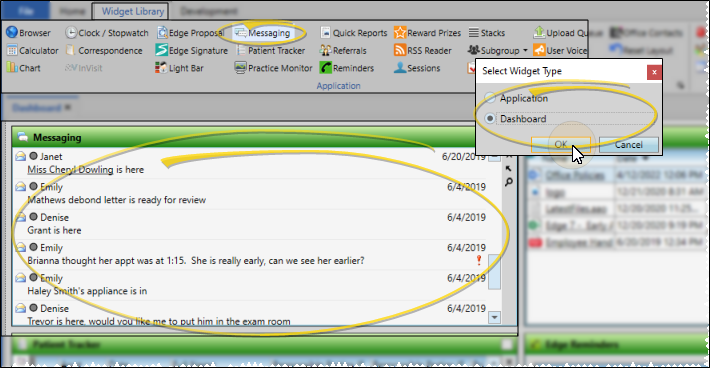Click the Messaging list scroll-down arrow
Viewport: 710px width, 368px height.
pyautogui.click(x=494, y=317)
